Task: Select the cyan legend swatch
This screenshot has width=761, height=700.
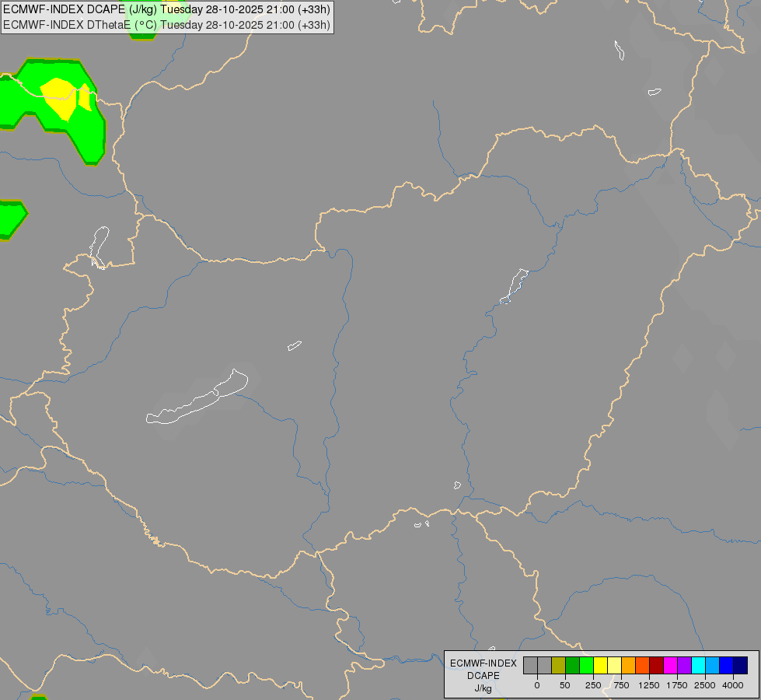Action: click(x=698, y=666)
